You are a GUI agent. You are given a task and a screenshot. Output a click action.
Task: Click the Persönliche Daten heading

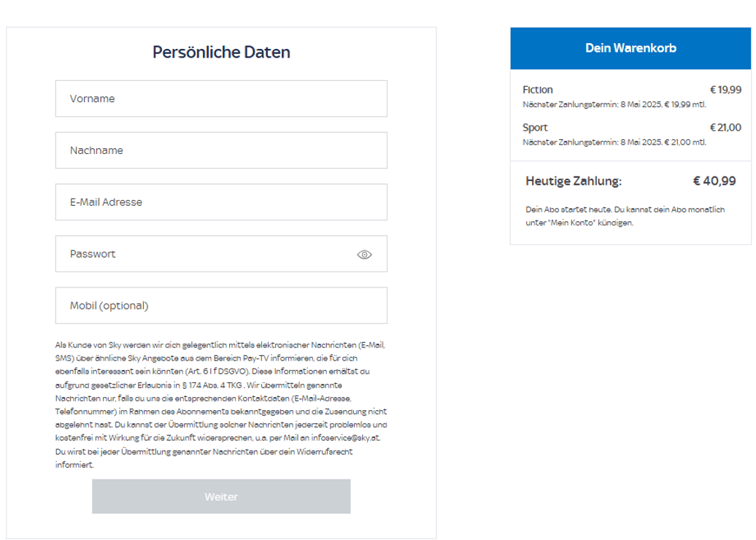[x=221, y=53]
